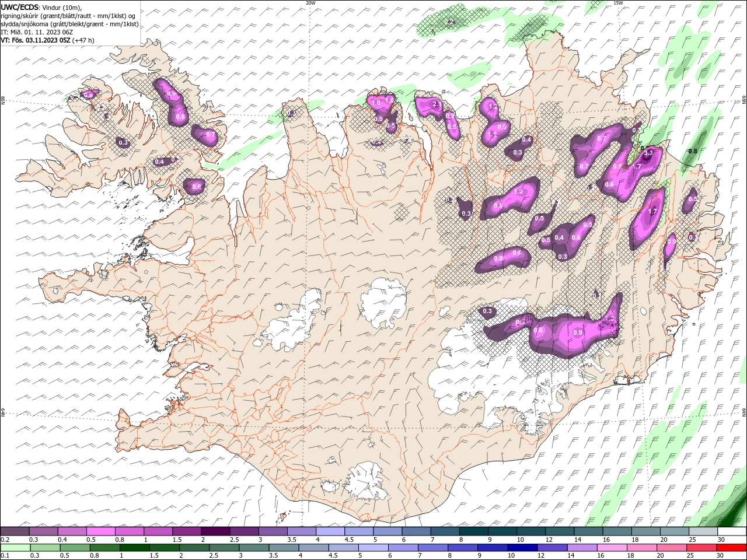Viewport: 747px width, 560px height.
Task: Click the "0.1" number under the bottom legend
Action: tap(4, 556)
